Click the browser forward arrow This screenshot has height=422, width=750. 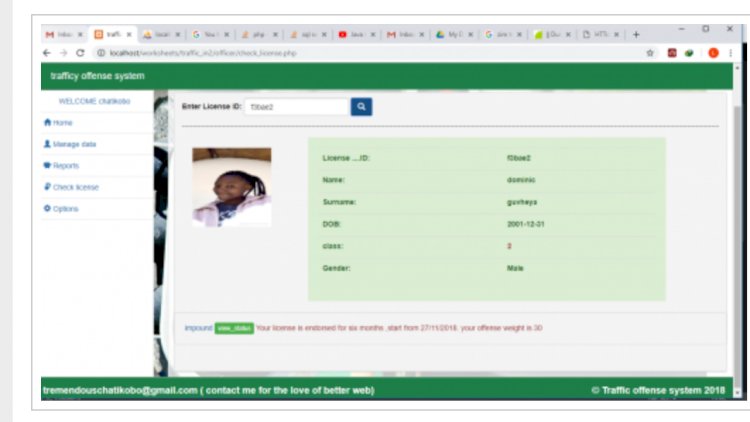[x=64, y=53]
